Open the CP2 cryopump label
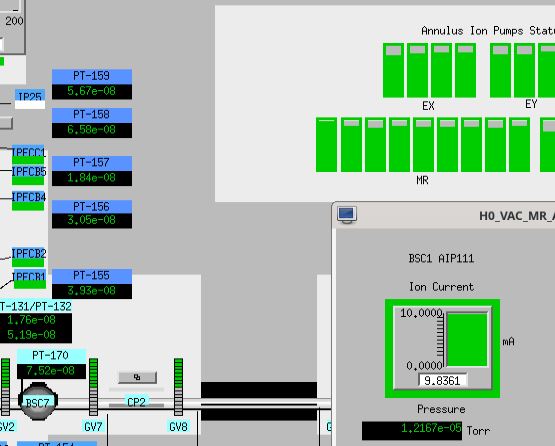 coord(136,402)
